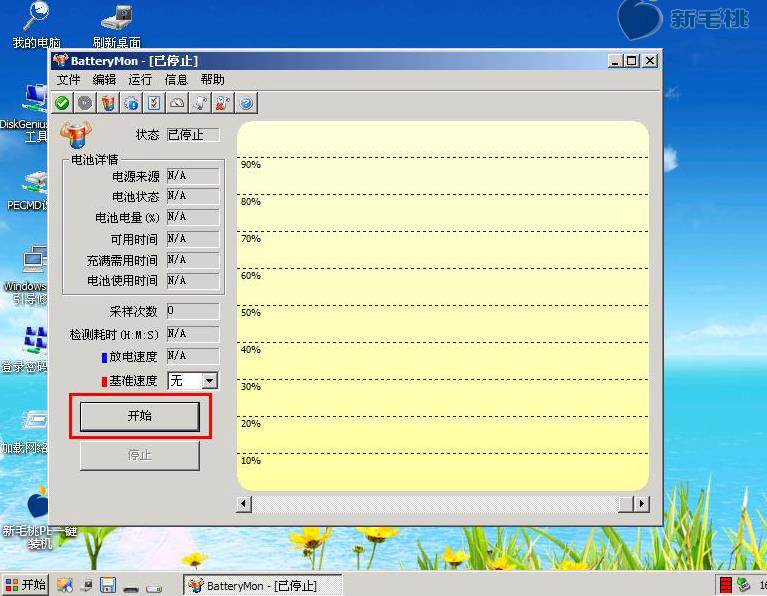This screenshot has width=767, height=596.
Task: Click the red battery tray icon
Action: (726, 585)
